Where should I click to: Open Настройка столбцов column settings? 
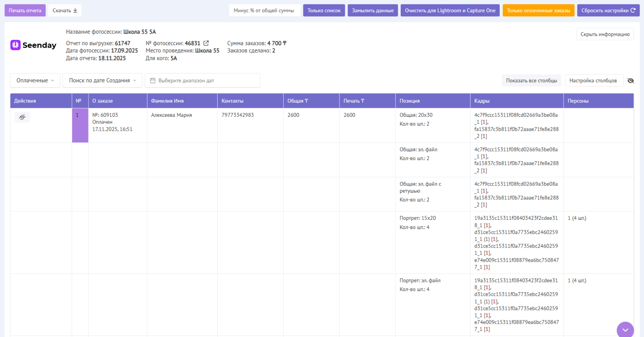pos(593,81)
